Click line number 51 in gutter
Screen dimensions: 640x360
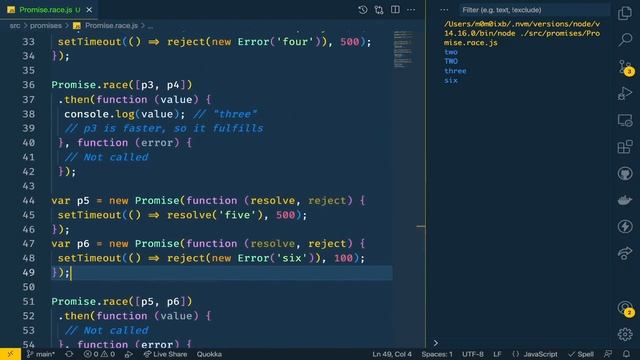(29, 301)
